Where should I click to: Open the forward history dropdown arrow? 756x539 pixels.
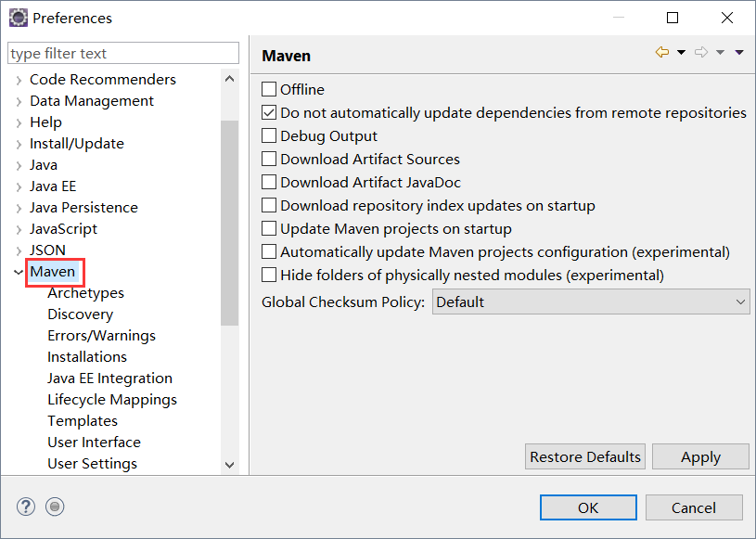point(721,53)
